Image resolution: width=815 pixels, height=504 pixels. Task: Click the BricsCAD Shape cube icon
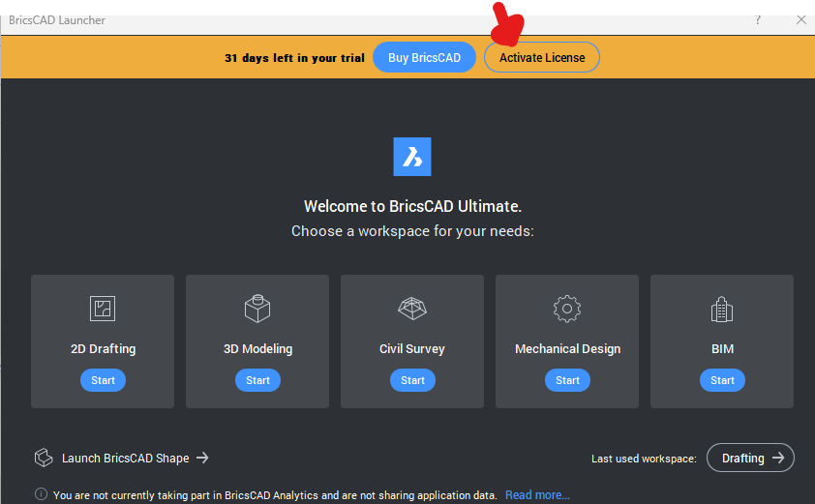tap(43, 458)
